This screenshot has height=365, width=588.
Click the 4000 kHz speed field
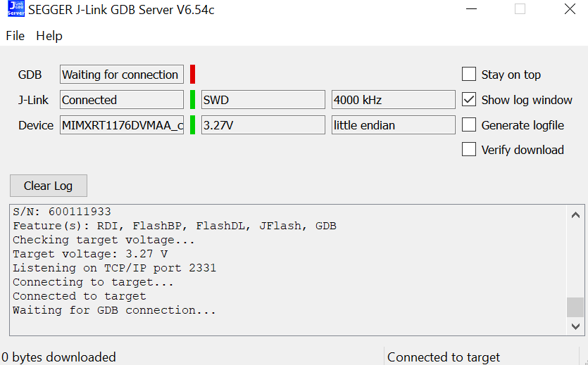[393, 100]
